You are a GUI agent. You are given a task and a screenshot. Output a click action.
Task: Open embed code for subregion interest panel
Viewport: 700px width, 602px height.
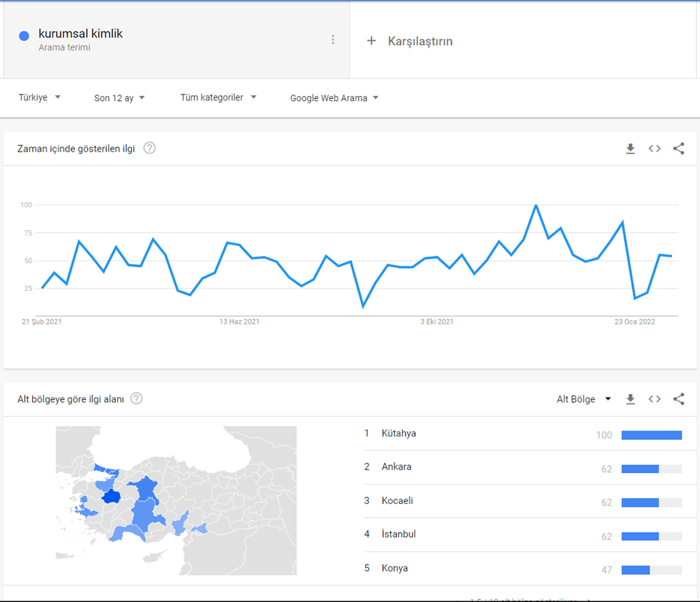(655, 399)
